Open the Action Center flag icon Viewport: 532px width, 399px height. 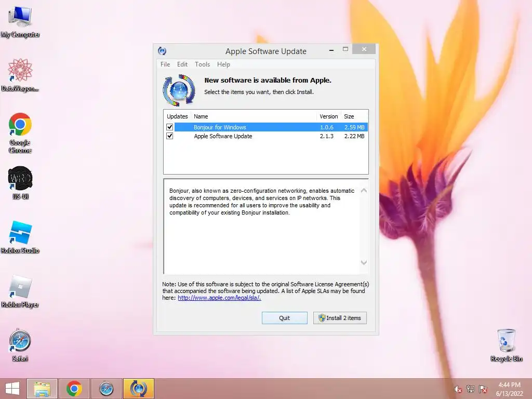pyautogui.click(x=483, y=389)
